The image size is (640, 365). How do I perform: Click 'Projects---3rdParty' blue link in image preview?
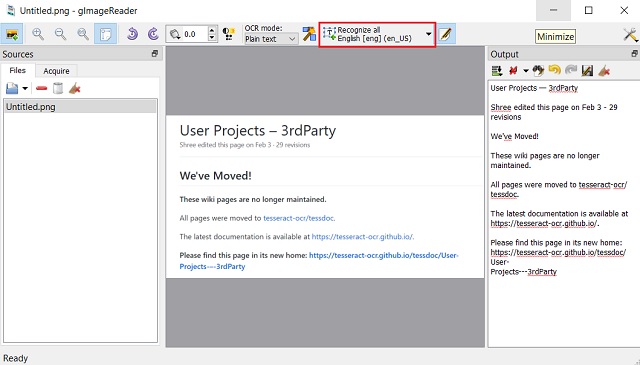click(x=212, y=266)
